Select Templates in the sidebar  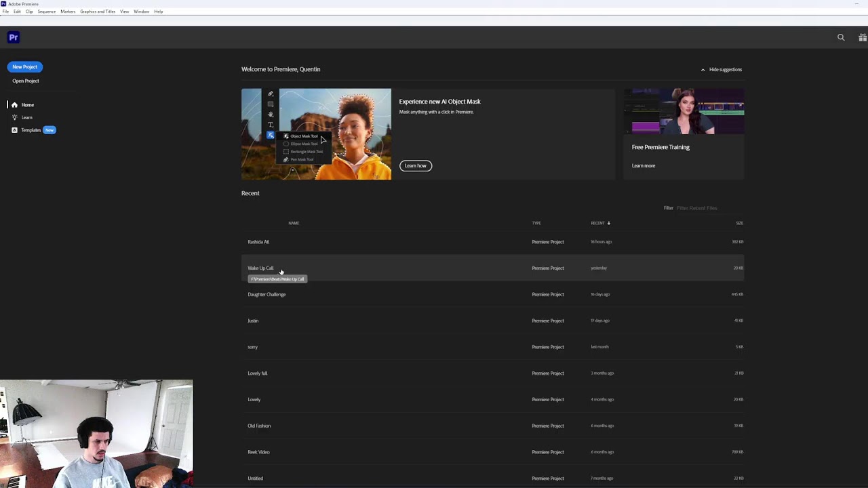pos(31,130)
